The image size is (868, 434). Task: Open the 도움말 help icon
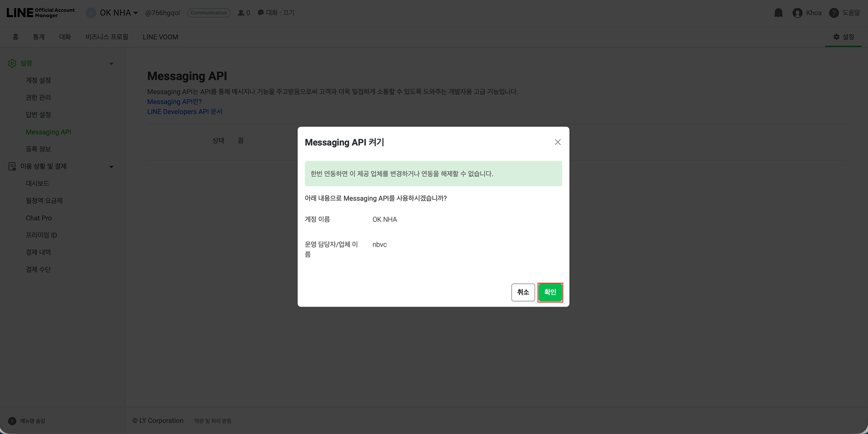(833, 13)
